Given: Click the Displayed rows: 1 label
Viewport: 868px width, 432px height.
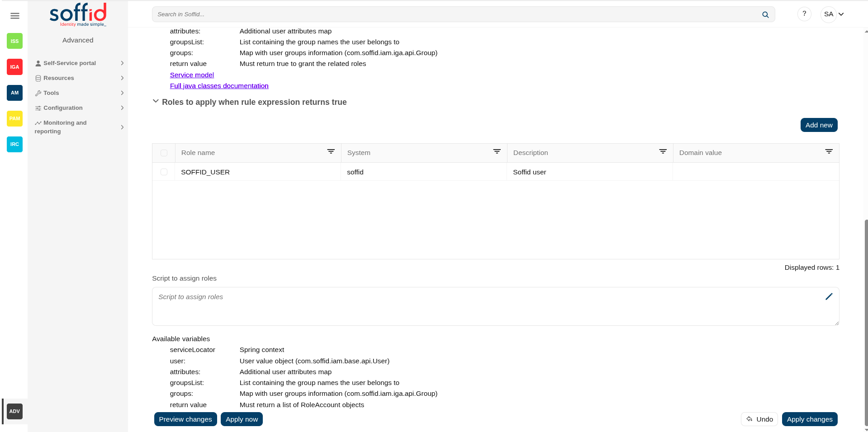Looking at the screenshot, I should tap(812, 268).
